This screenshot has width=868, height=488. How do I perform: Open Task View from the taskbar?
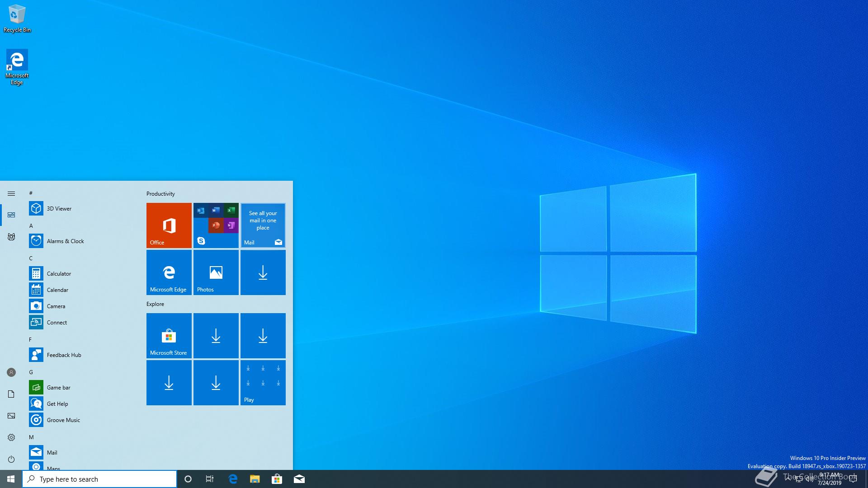click(x=210, y=479)
